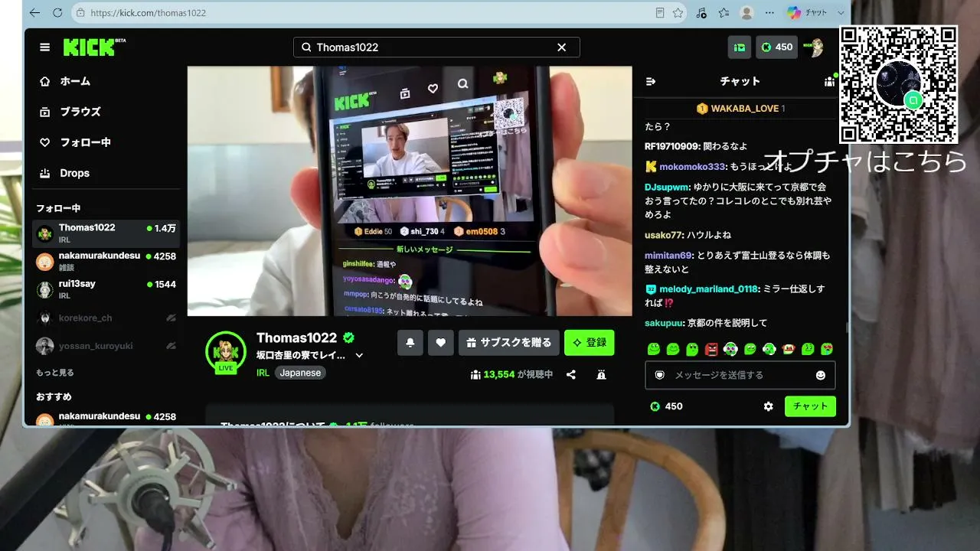The height and width of the screenshot is (551, 980).
Task: Open the browser profile avatar
Action: click(x=746, y=13)
